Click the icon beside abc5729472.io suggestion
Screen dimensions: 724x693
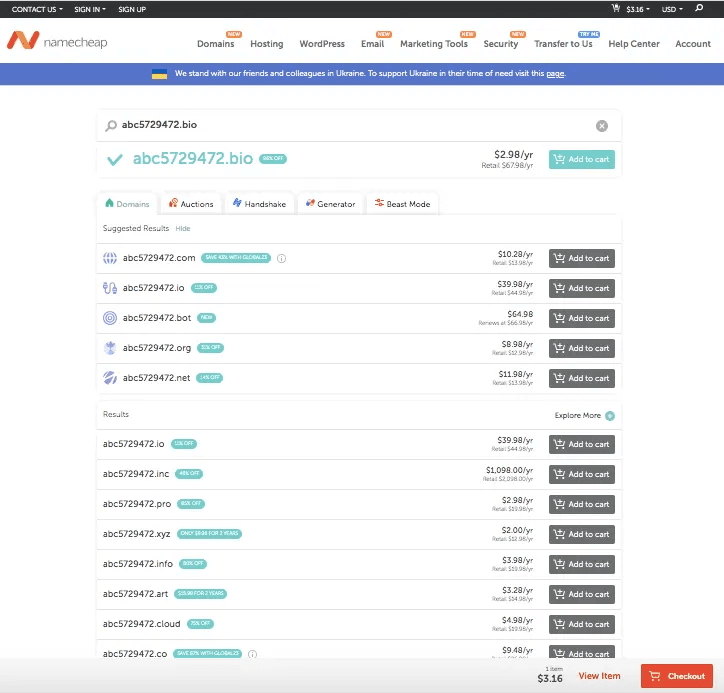pos(109,288)
